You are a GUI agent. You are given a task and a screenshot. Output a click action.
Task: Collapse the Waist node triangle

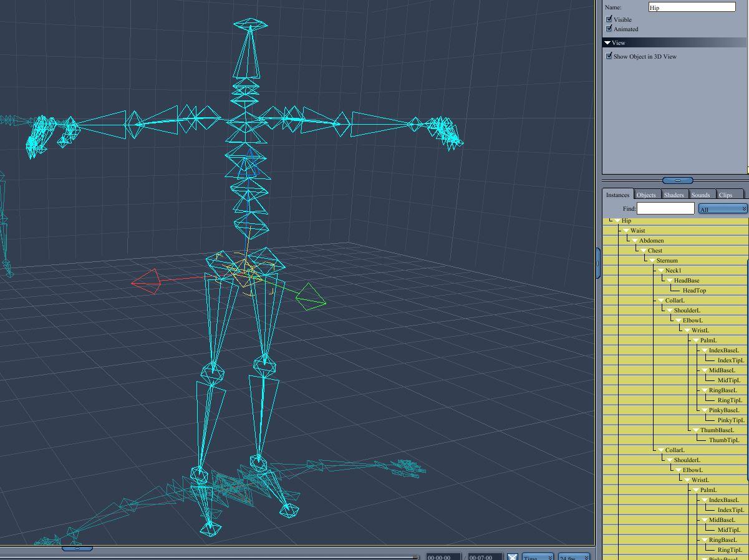(626, 231)
